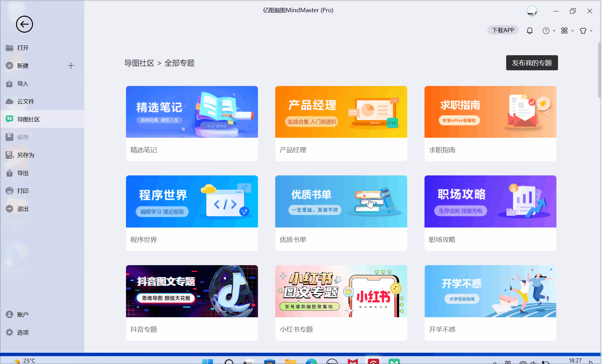The height and width of the screenshot is (364, 602).
Task: Click the 小红书专题 card title text
Action: [x=296, y=329]
